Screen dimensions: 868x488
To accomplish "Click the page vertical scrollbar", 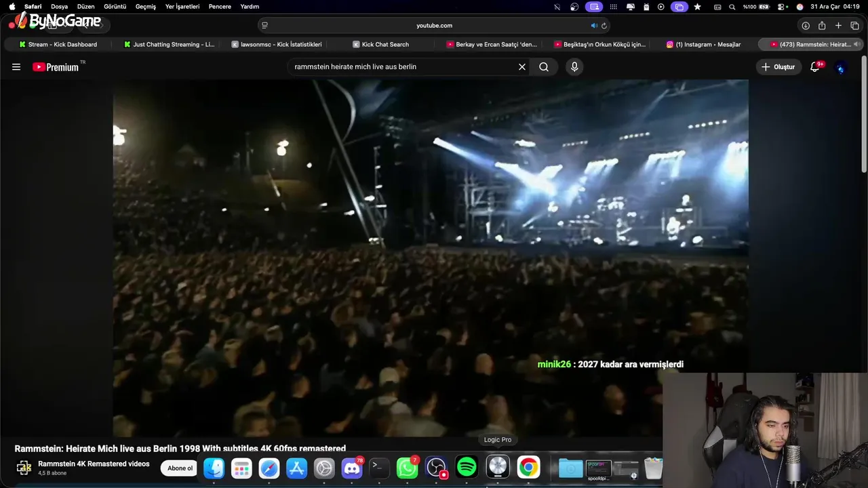I will tap(864, 115).
